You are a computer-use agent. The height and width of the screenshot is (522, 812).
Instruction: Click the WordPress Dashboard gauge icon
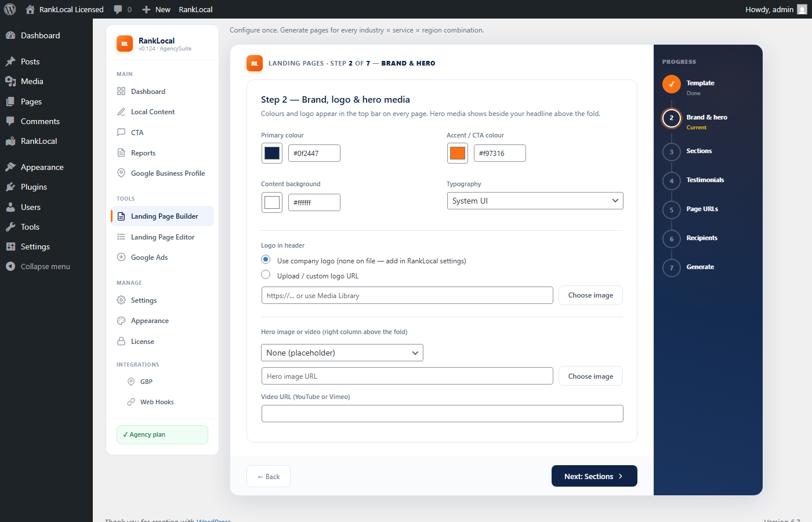[x=10, y=35]
